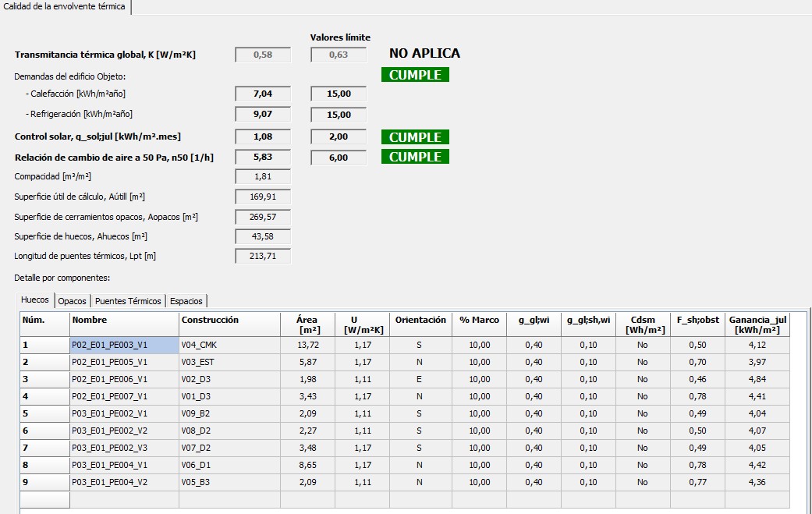The image size is (812, 514).
Task: Select the cell P03_E01_PE004_V1
Action: tap(124, 465)
